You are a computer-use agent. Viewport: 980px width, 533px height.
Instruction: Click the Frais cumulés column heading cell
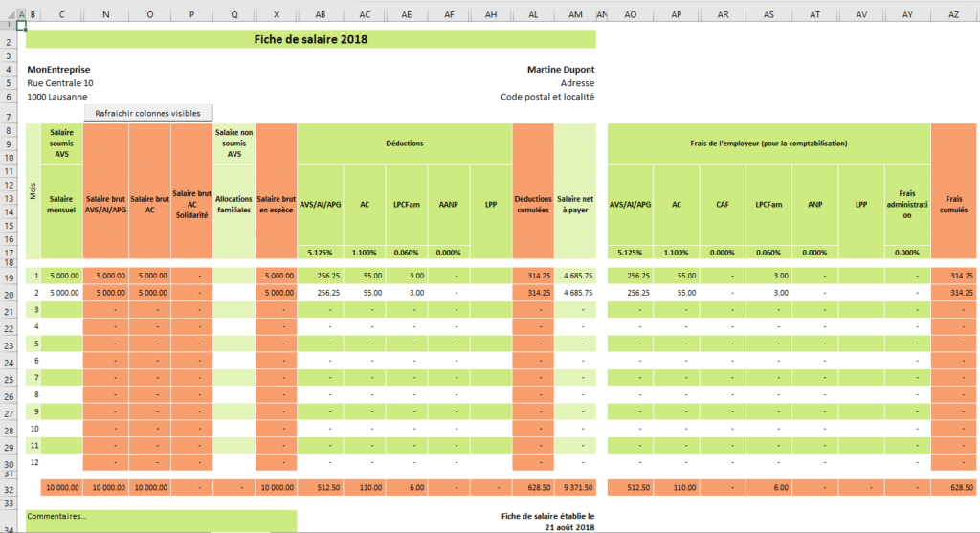pyautogui.click(x=953, y=190)
